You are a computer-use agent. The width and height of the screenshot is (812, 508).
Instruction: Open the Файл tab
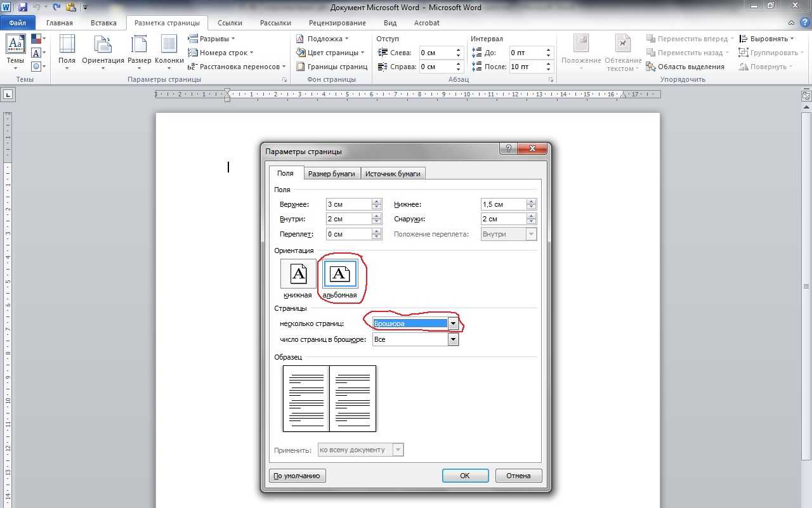[18, 23]
